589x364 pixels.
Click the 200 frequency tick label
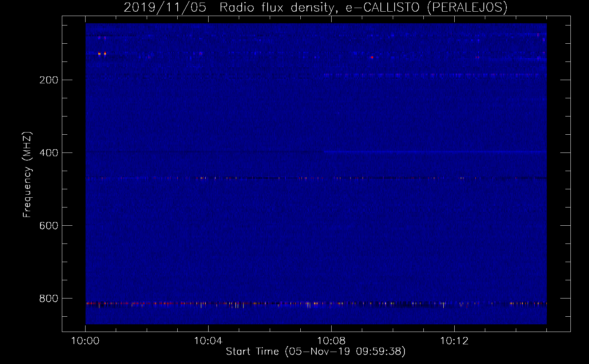[x=49, y=80]
